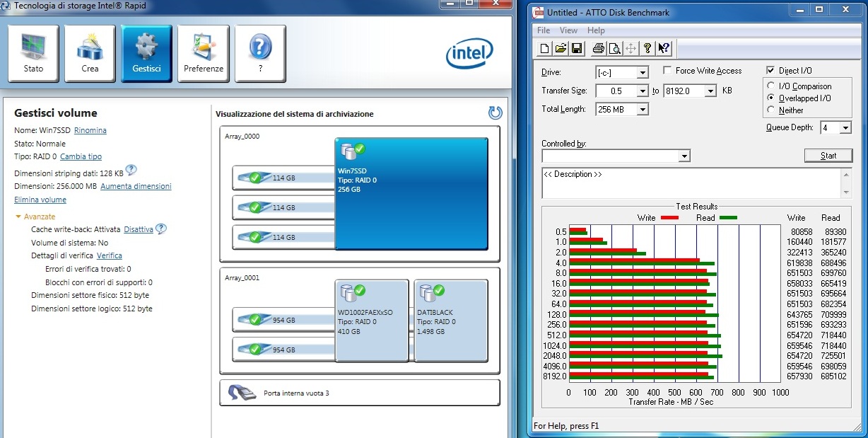
Task: Click Elimina volume link
Action: coord(40,200)
